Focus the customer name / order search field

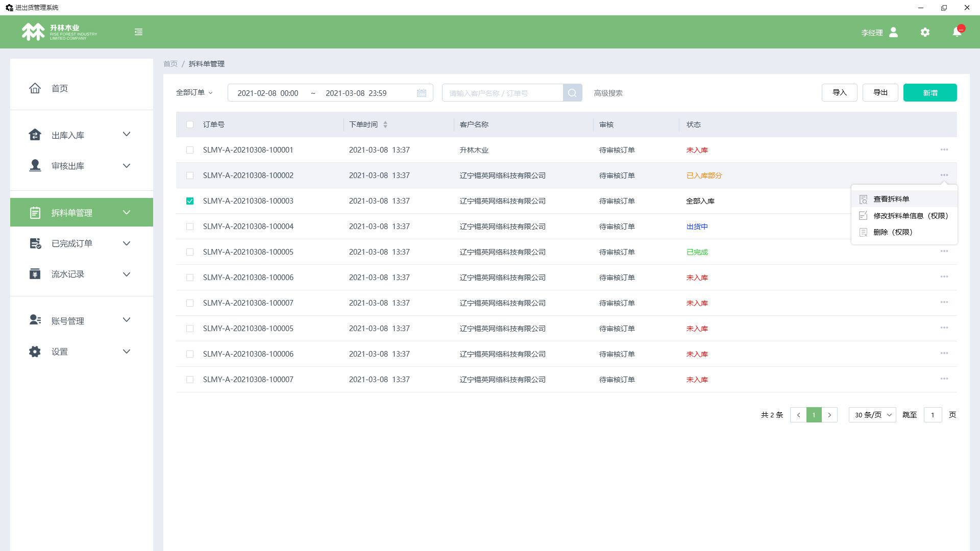pyautogui.click(x=502, y=93)
